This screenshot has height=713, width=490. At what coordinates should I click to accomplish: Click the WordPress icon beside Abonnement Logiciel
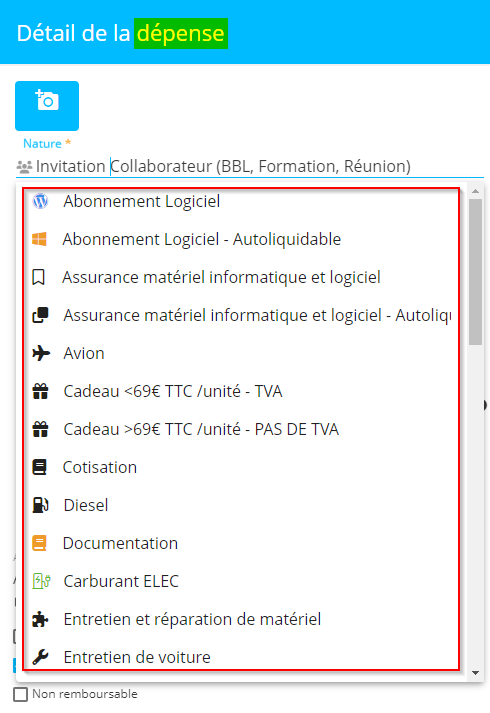[x=40, y=201]
